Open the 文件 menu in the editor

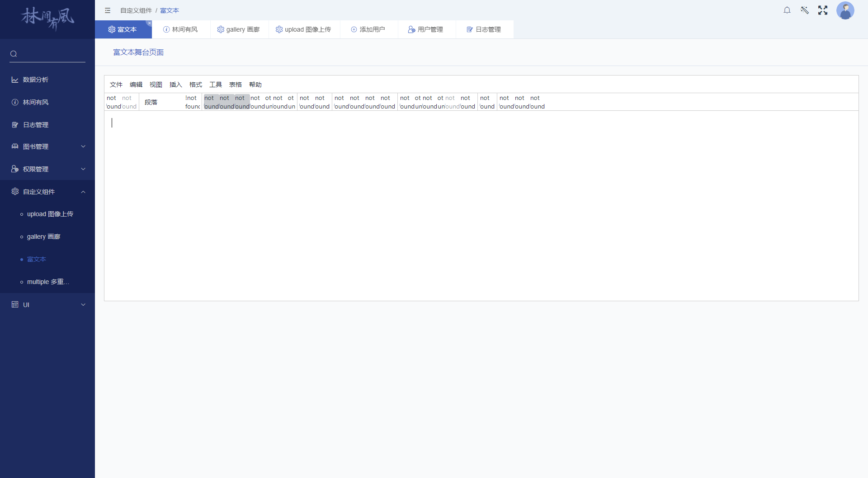(x=116, y=85)
